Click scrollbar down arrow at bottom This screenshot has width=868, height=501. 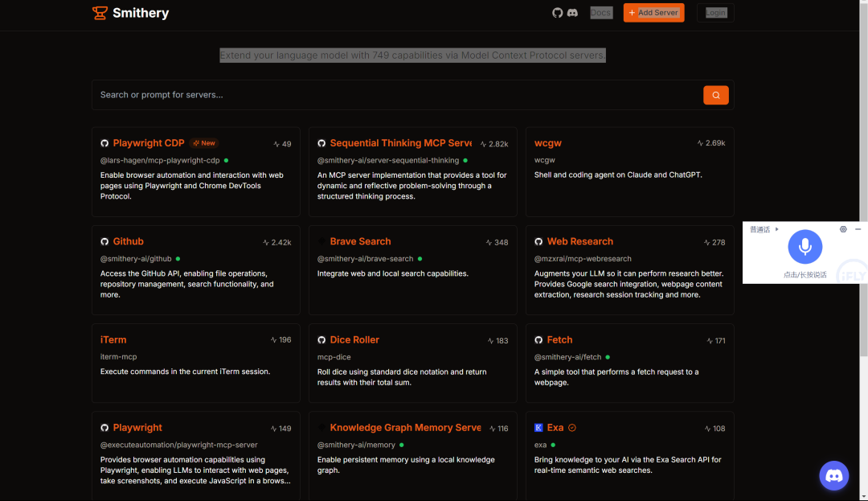pyautogui.click(x=863, y=496)
